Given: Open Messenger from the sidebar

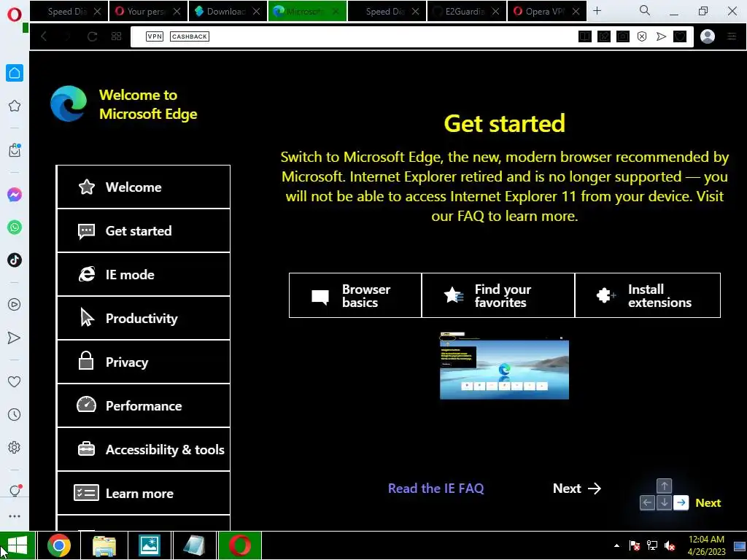Looking at the screenshot, I should (x=15, y=194).
